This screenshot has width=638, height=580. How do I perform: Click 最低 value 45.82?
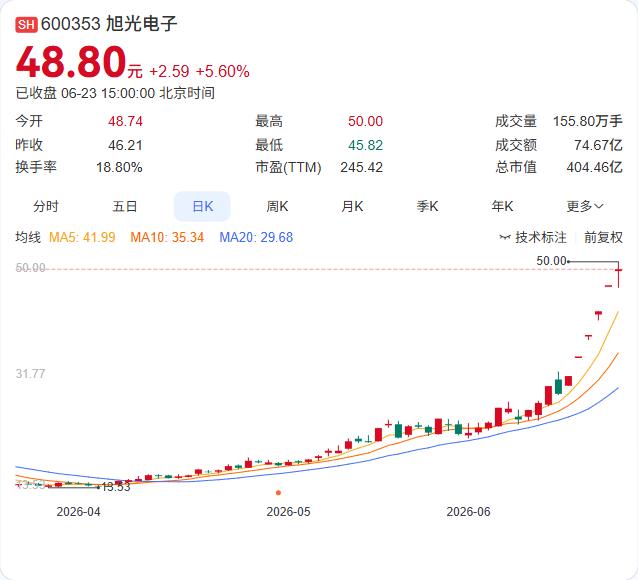tap(365, 145)
